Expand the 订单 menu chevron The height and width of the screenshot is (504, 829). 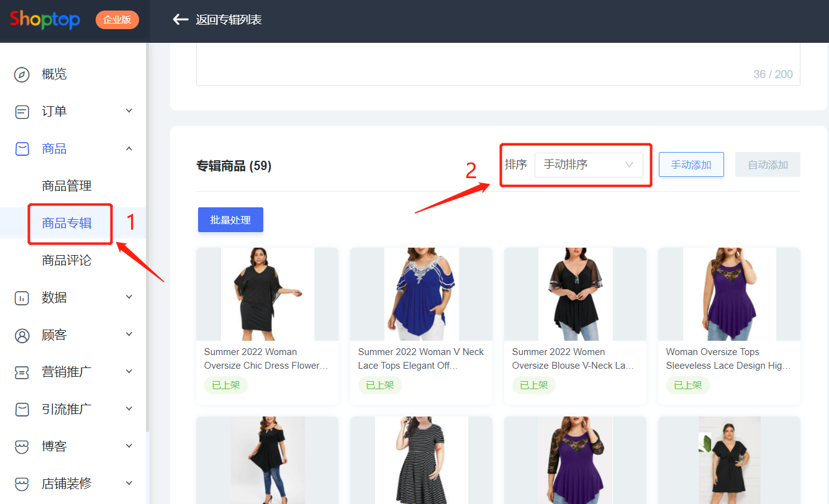[x=129, y=111]
